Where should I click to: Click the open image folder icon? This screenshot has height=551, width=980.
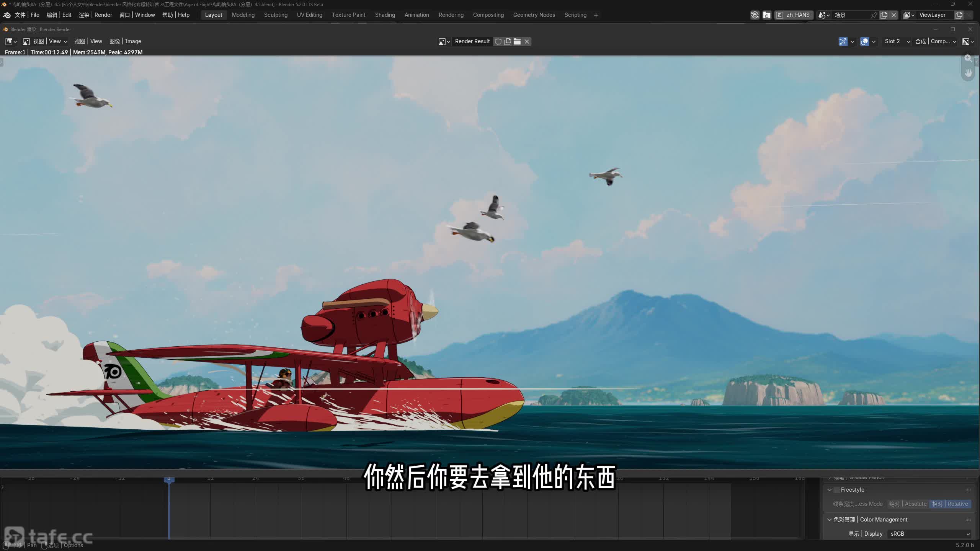(x=517, y=41)
